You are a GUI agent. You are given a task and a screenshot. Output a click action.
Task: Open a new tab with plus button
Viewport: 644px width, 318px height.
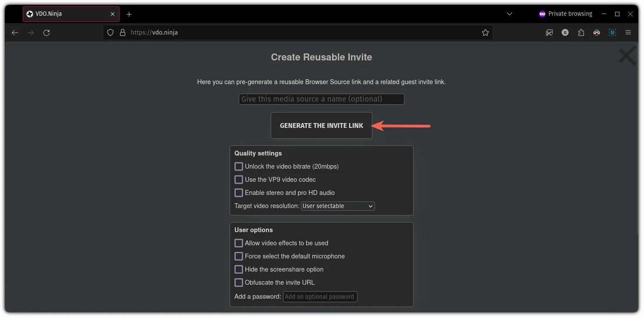129,14
